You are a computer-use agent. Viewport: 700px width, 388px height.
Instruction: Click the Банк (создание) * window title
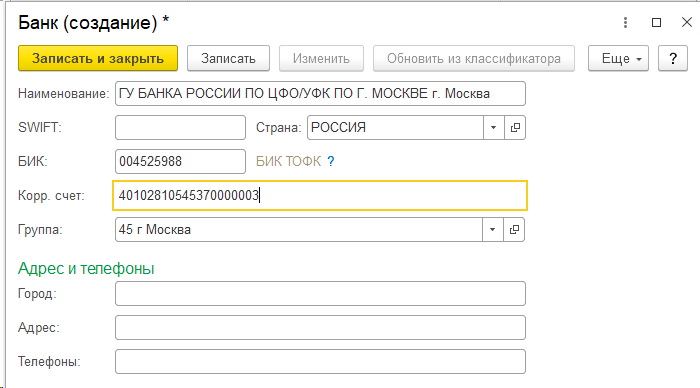coord(94,22)
